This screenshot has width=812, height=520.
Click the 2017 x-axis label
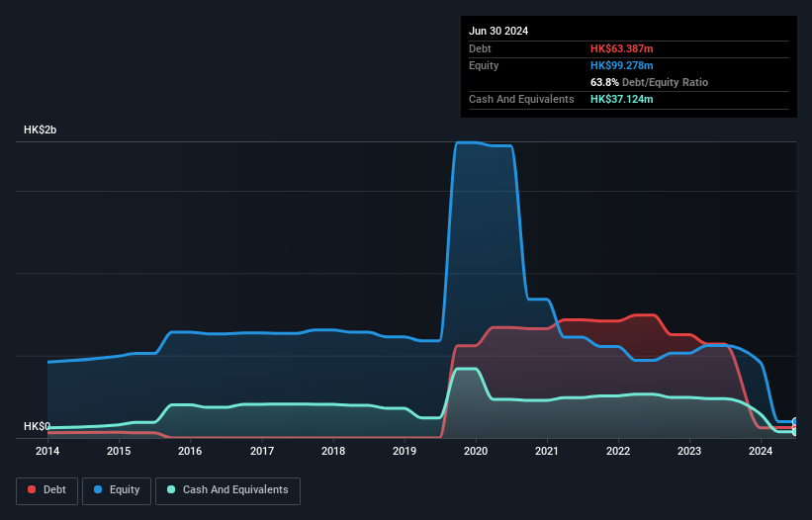(x=262, y=451)
